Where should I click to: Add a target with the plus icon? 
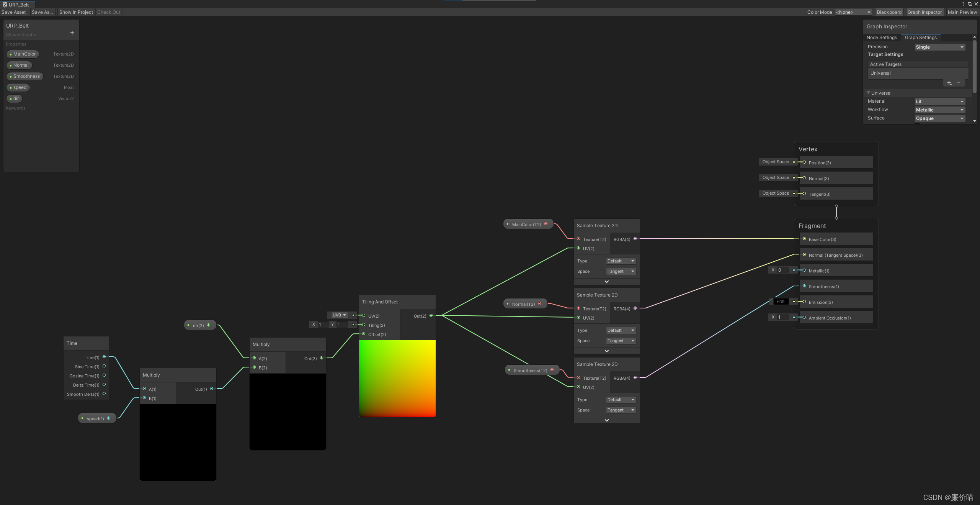[x=949, y=83]
